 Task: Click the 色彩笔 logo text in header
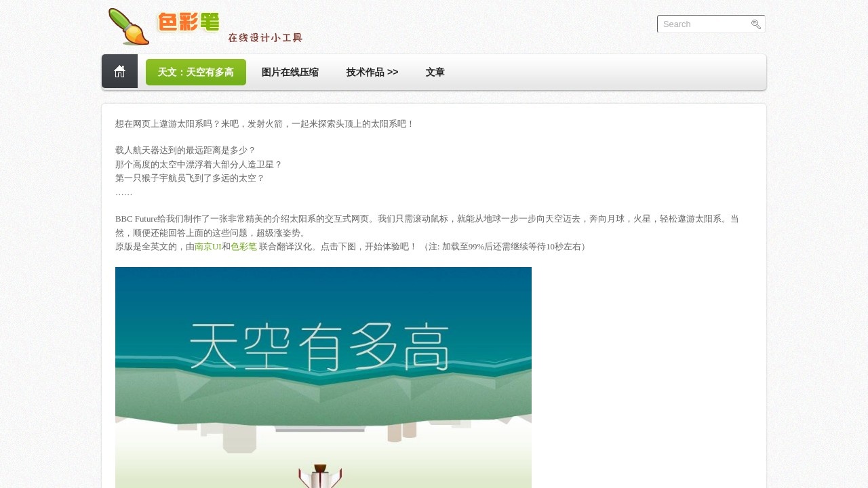tap(189, 23)
